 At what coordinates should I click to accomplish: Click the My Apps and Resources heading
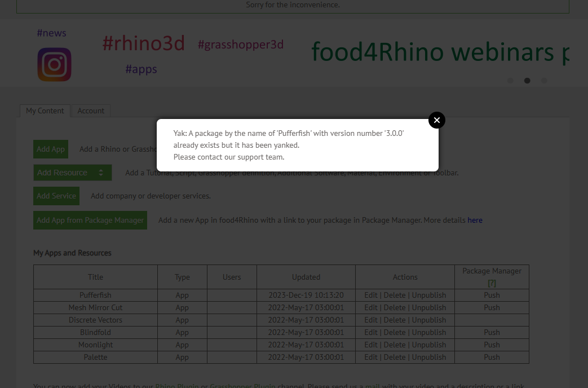(x=72, y=253)
